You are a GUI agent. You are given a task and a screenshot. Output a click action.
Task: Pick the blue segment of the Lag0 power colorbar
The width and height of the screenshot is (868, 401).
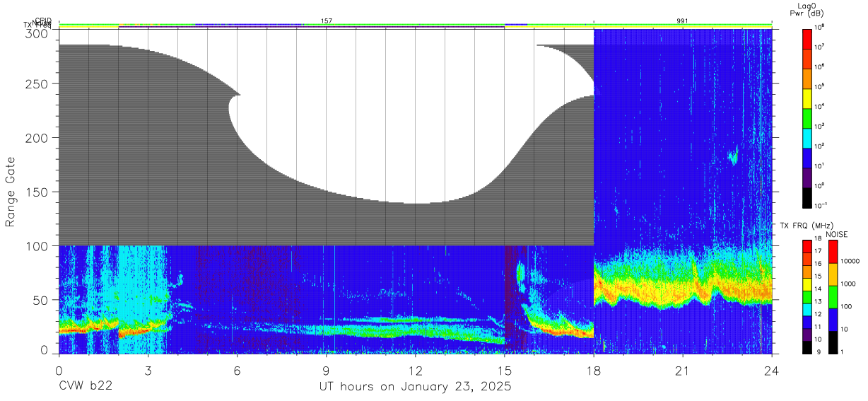(807, 158)
